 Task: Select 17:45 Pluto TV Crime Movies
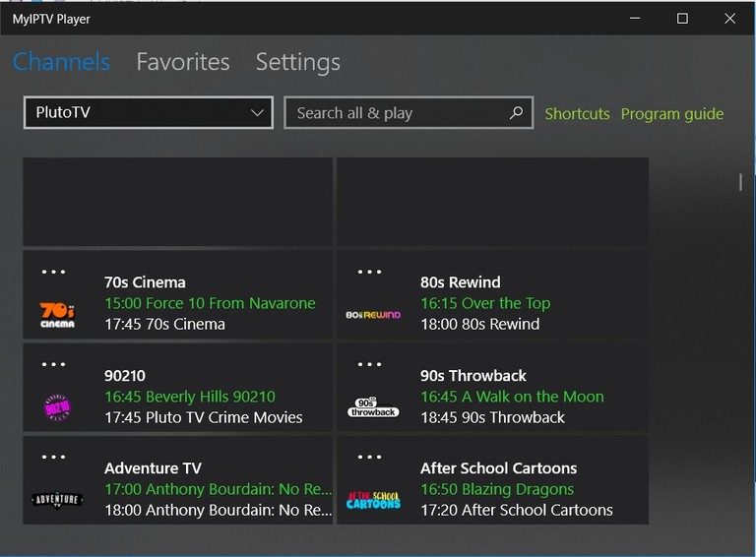[204, 417]
